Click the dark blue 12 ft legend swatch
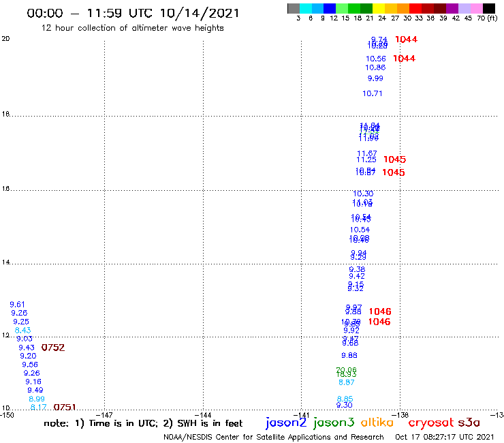The height and width of the screenshot is (443, 504). point(330,8)
